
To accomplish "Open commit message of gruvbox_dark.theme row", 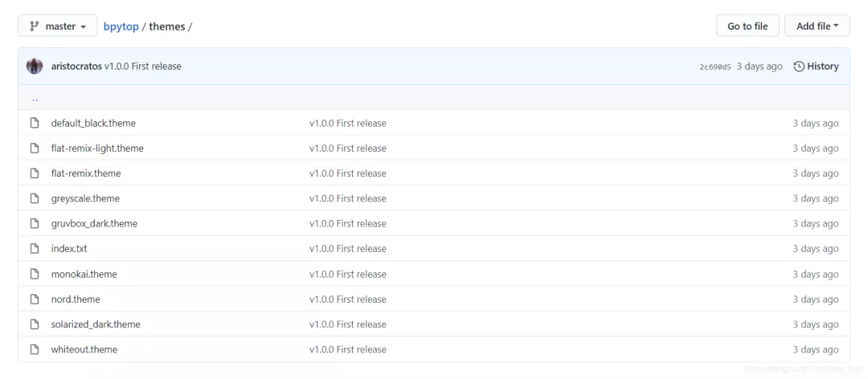I will coord(348,223).
